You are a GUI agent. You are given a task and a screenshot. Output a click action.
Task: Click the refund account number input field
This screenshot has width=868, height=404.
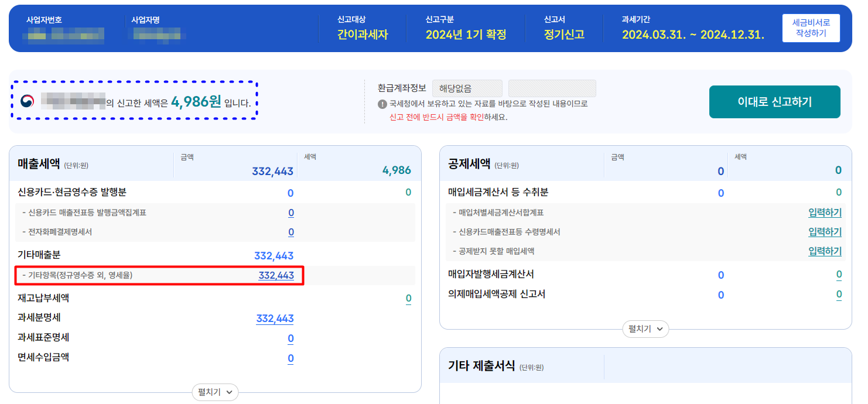coord(552,88)
